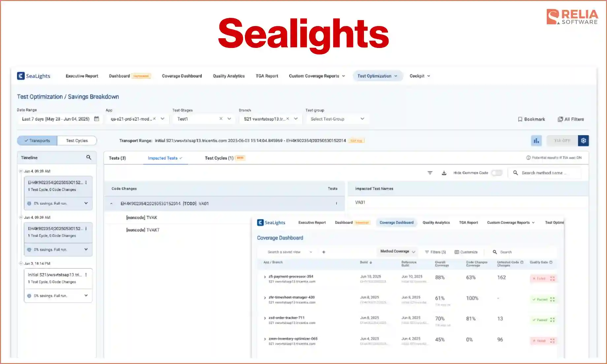This screenshot has width=607, height=364.
Task: Clear the App filter selection
Action: click(x=154, y=119)
